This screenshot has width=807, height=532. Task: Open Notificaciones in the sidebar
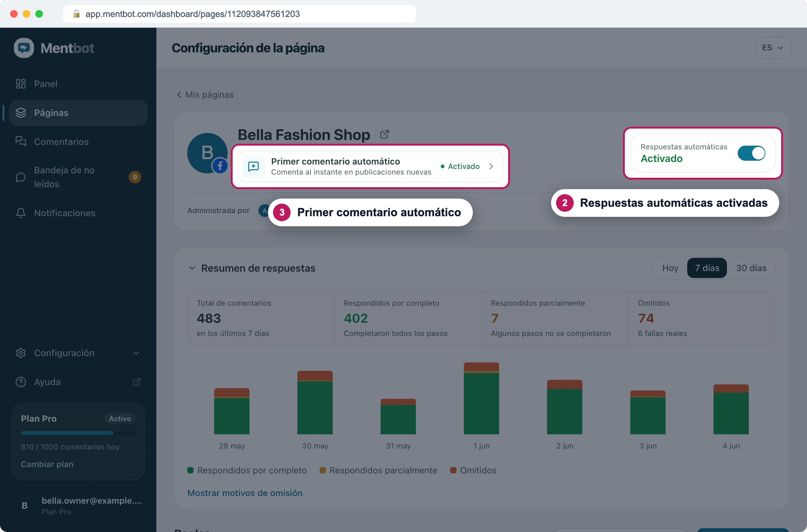(x=78, y=213)
